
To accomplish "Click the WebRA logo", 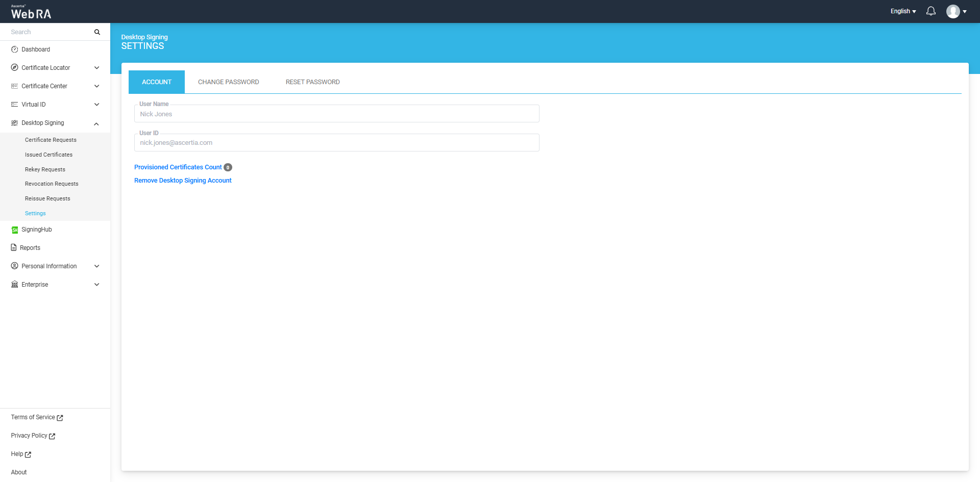I will (31, 13).
